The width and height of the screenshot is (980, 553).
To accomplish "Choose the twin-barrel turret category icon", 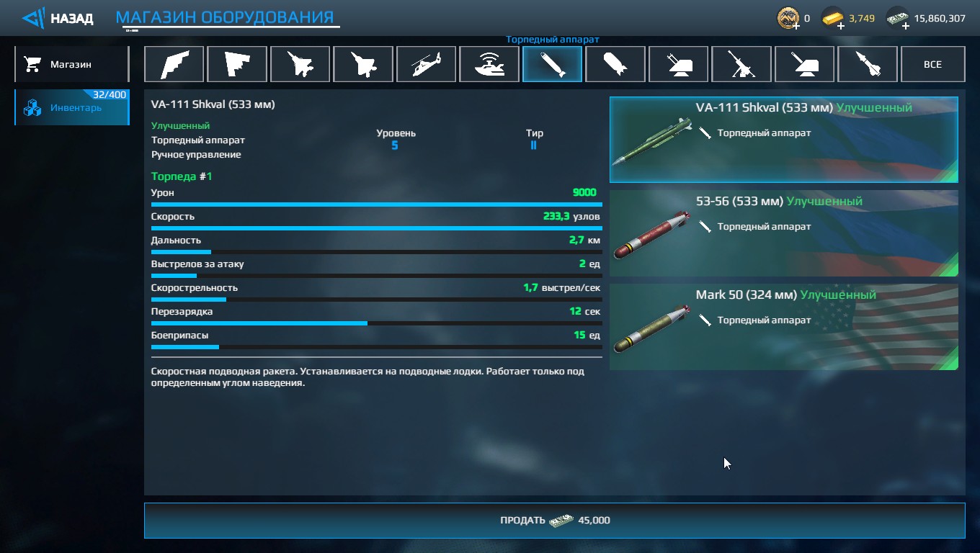I will point(678,64).
